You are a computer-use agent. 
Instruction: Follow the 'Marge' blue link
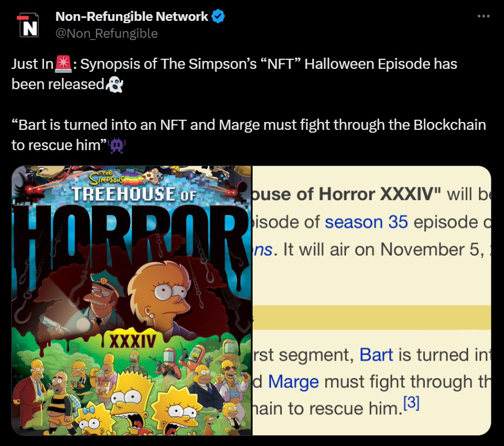click(293, 382)
